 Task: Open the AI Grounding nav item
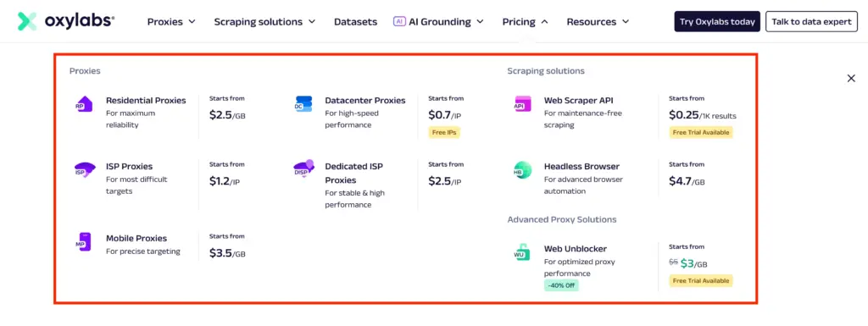(438, 21)
